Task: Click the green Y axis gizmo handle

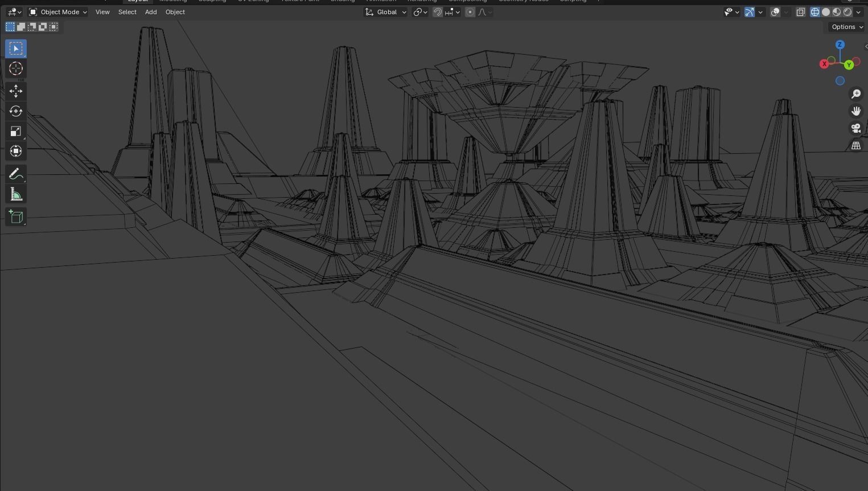Action: point(849,65)
